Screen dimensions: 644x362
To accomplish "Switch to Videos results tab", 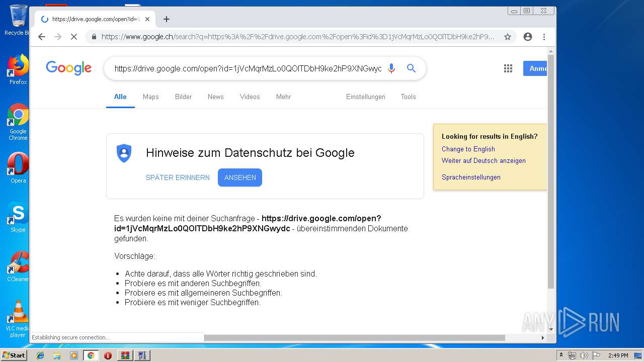I will tap(250, 97).
